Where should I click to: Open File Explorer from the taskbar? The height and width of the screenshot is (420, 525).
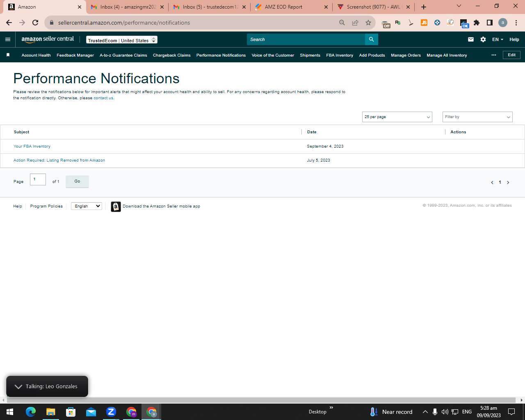[50, 412]
